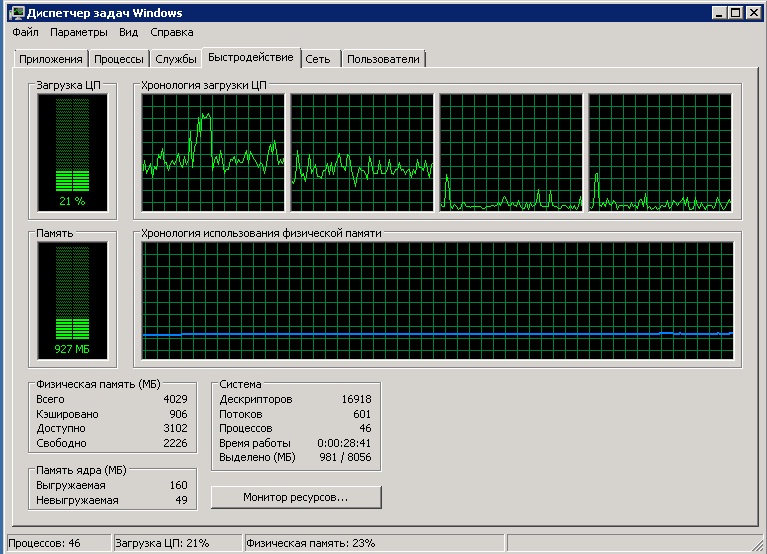The image size is (767, 554).
Task: Click the Потоков value 601
Action: (x=362, y=414)
